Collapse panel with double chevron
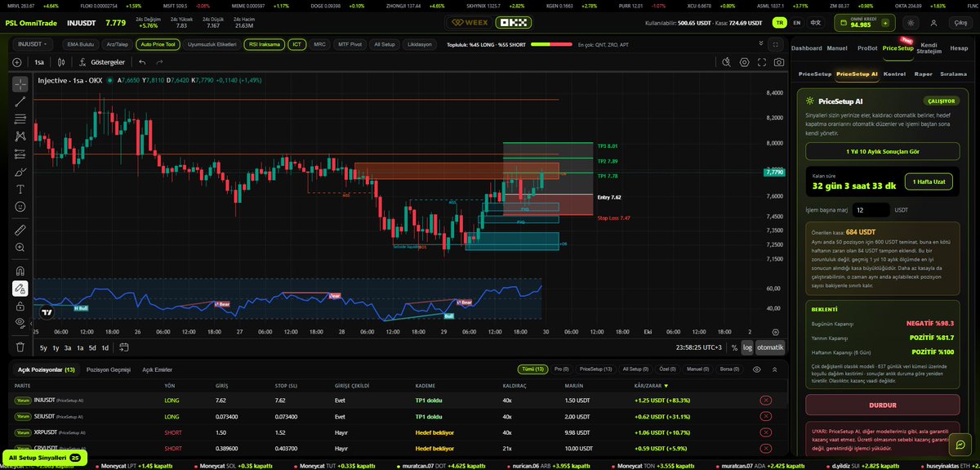Screen dimensions: 980x470 point(762,43)
